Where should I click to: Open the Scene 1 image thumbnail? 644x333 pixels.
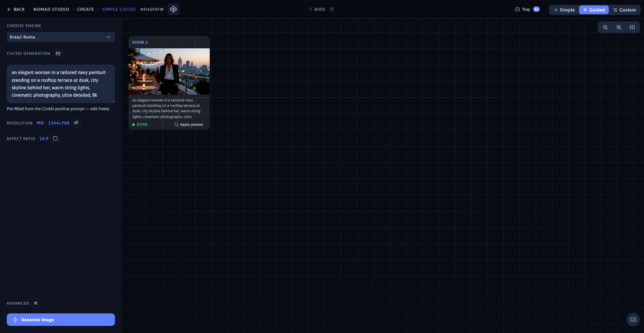click(x=169, y=71)
